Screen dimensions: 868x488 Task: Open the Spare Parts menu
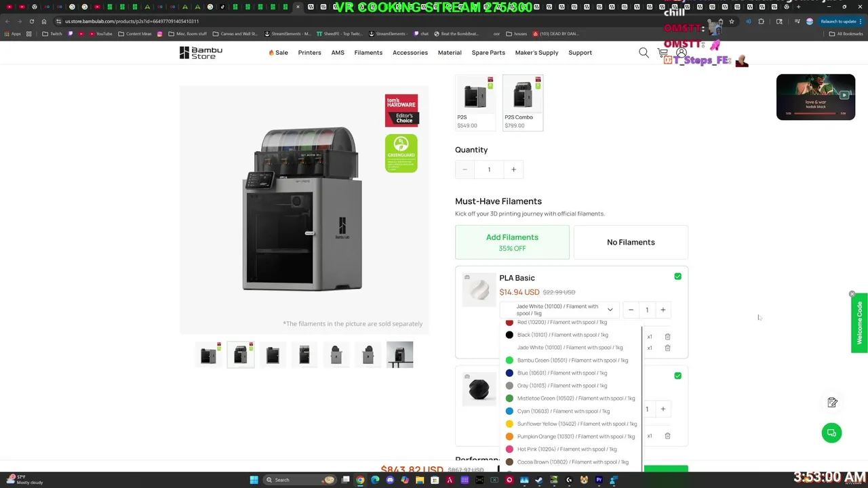488,53
